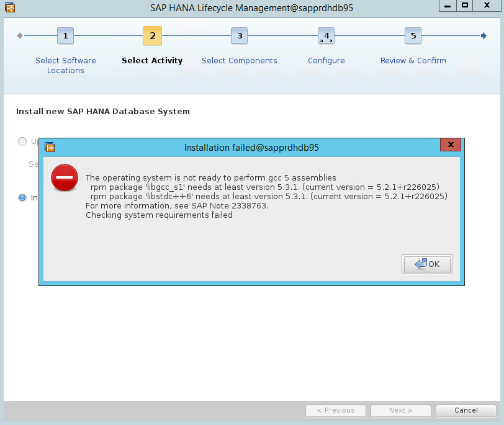504x425 pixels.
Task: Click the dialog title 'Installation failed@sapprdhdb95'
Action: tap(251, 148)
